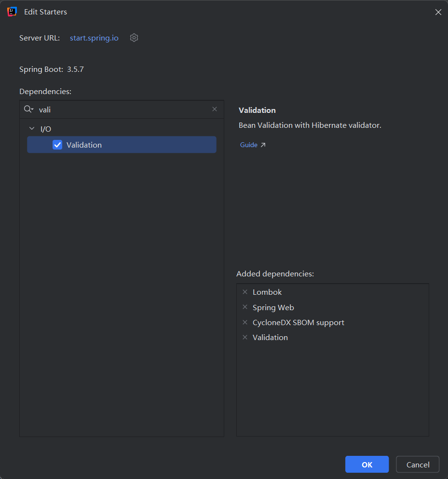Select the I/O category label
Viewport: 448px width, 479px height.
point(46,129)
